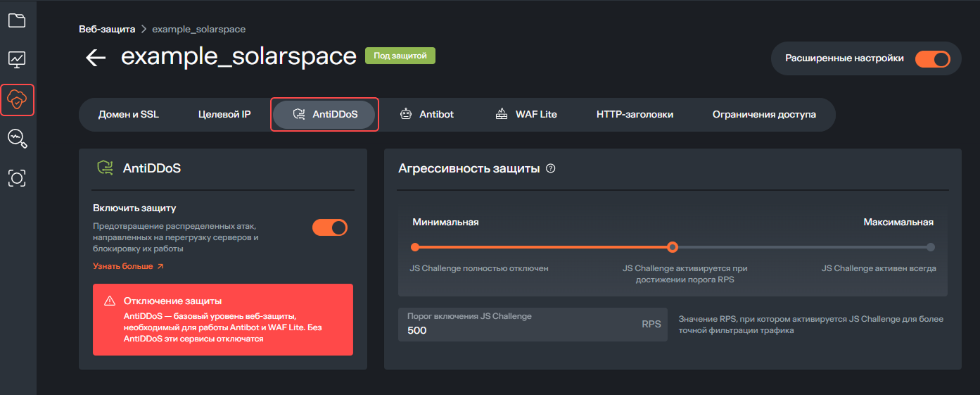980x395 pixels.
Task: Open the magnifier analytics icon in sidebar
Action: (x=17, y=139)
